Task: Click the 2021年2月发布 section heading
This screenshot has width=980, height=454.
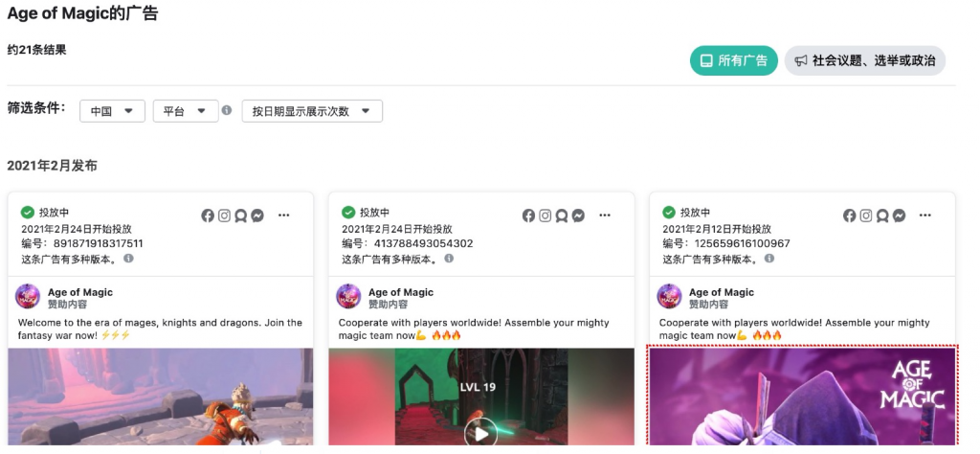Action: pos(52,166)
